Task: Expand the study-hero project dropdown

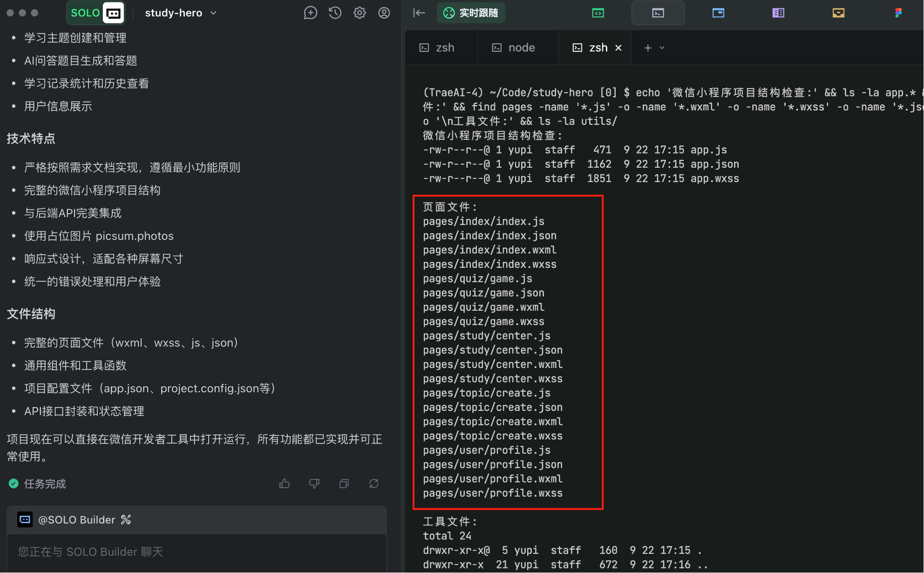Action: [x=214, y=13]
